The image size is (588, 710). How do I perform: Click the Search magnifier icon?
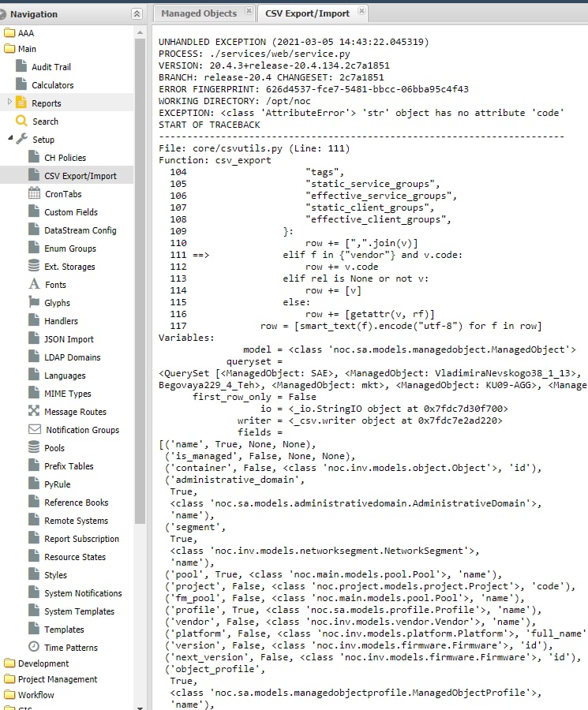pyautogui.click(x=21, y=121)
